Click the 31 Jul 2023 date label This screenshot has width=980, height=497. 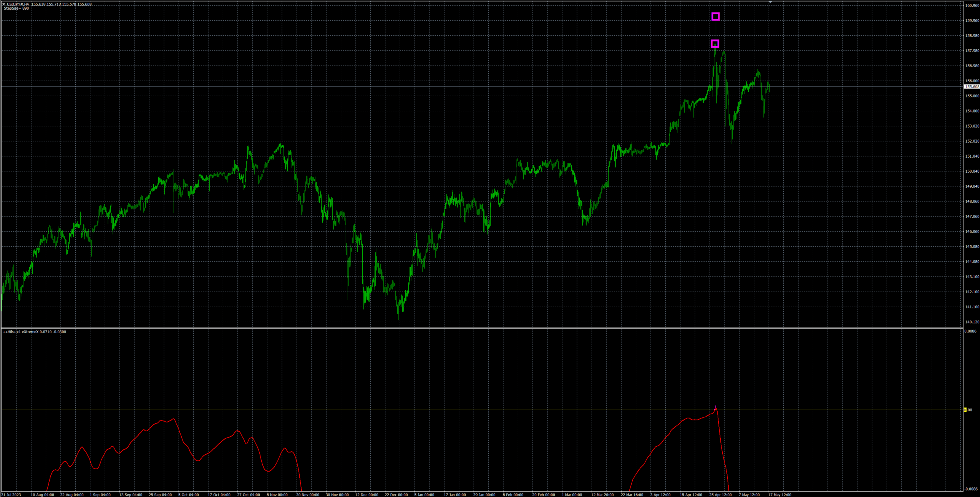coord(11,495)
